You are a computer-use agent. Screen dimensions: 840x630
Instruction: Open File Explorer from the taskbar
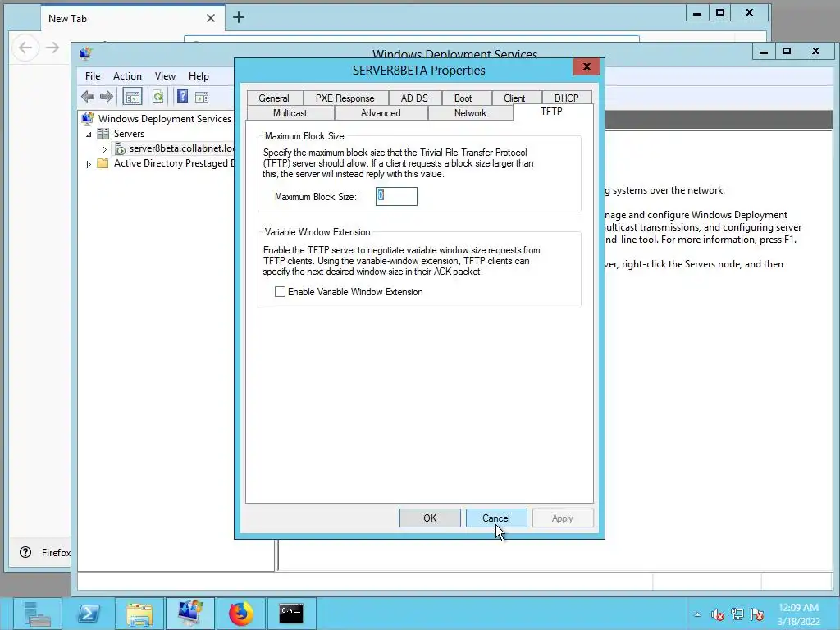click(x=139, y=614)
